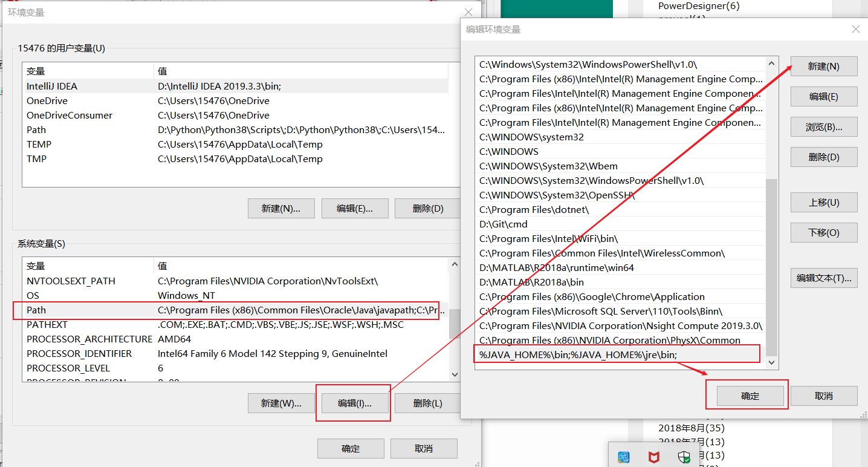Select the Intel WirelessCommon path entry
Screen dimensions: 868x467
[620, 253]
